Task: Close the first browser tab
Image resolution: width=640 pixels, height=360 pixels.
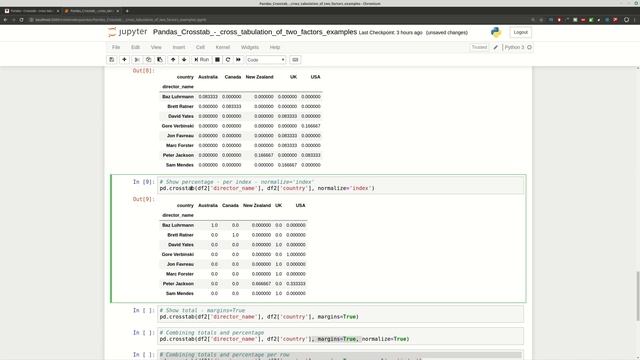Action: pyautogui.click(x=58, y=11)
